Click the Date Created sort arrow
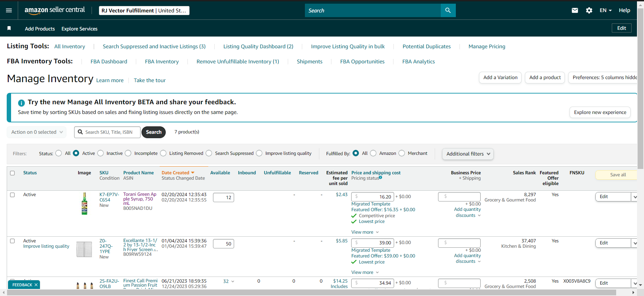The width and height of the screenshot is (644, 296). click(193, 173)
